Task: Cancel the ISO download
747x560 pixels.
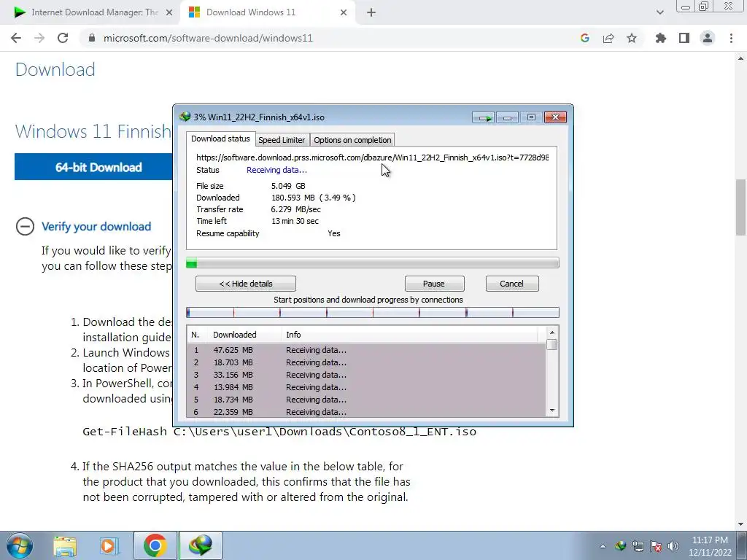Action: pos(512,284)
